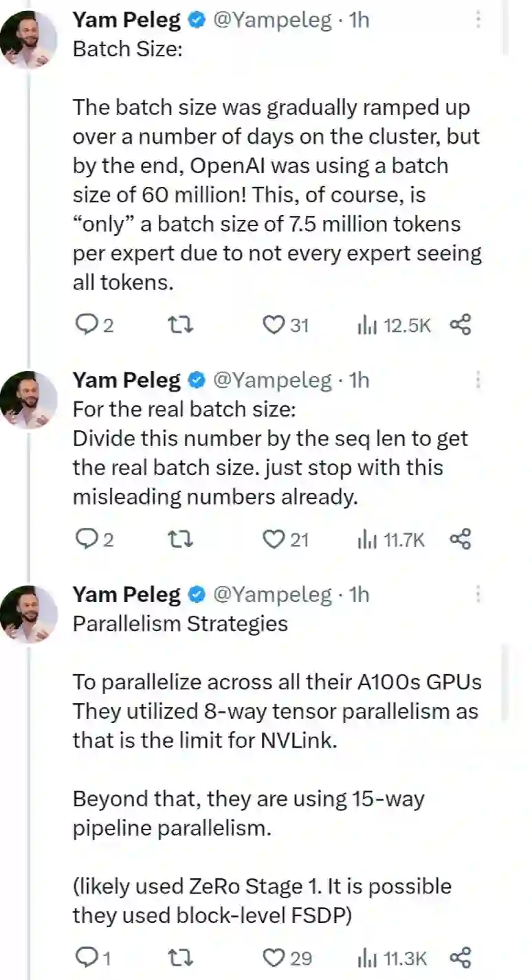The width and height of the screenshot is (532, 980).
Task: Share the real batch size tweet
Action: coord(460,540)
